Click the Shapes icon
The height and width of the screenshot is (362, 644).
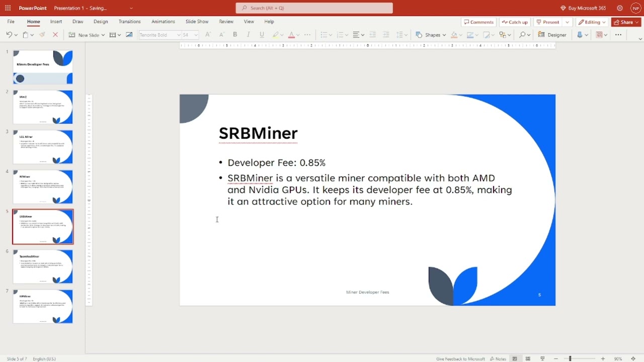click(419, 35)
